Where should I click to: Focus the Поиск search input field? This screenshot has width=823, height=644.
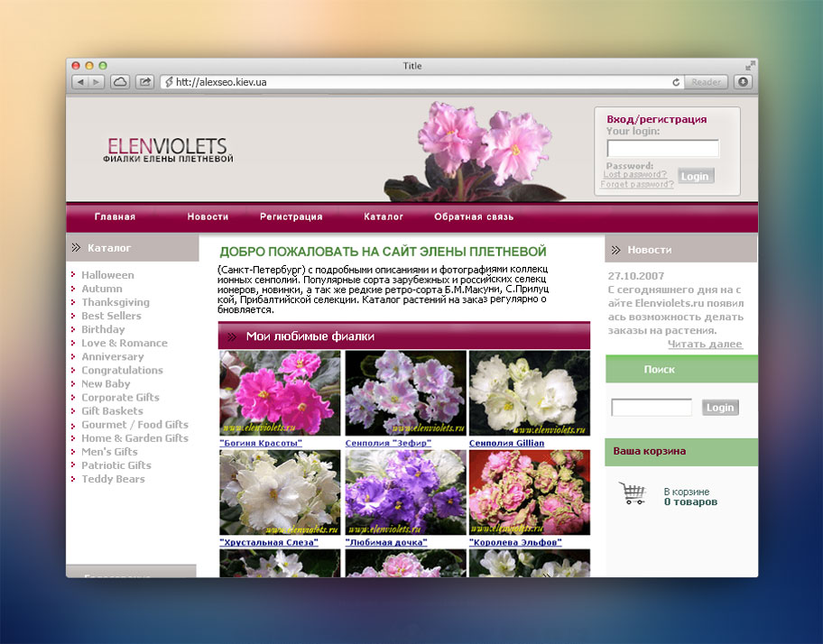(652, 408)
